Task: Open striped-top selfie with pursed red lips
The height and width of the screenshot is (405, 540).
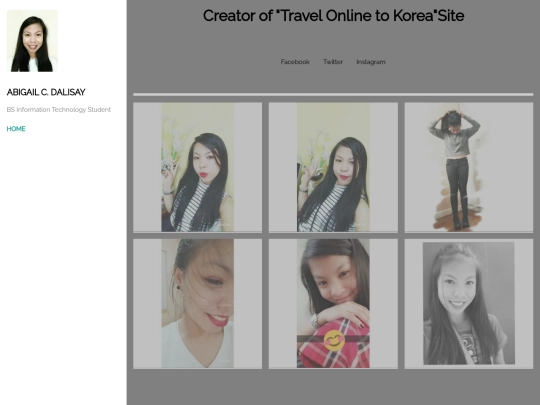Action: tap(198, 167)
